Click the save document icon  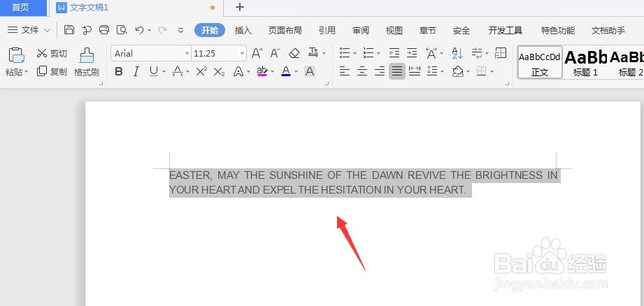coord(69,30)
